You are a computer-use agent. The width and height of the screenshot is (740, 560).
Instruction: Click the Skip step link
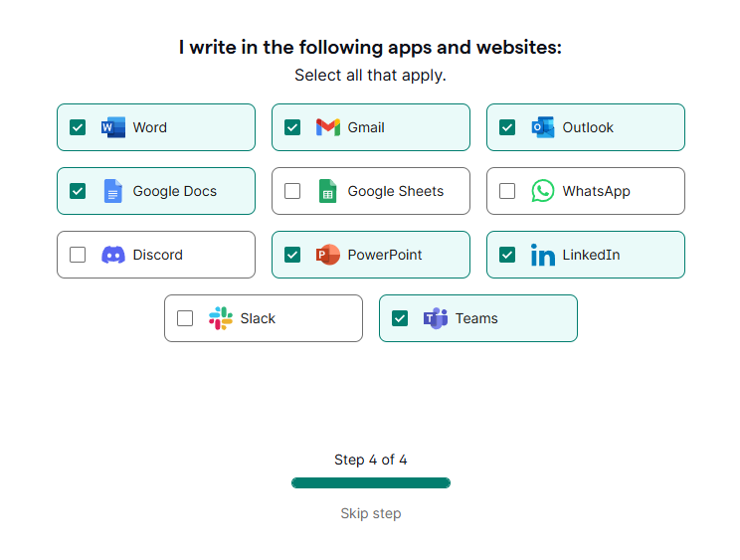(x=371, y=514)
